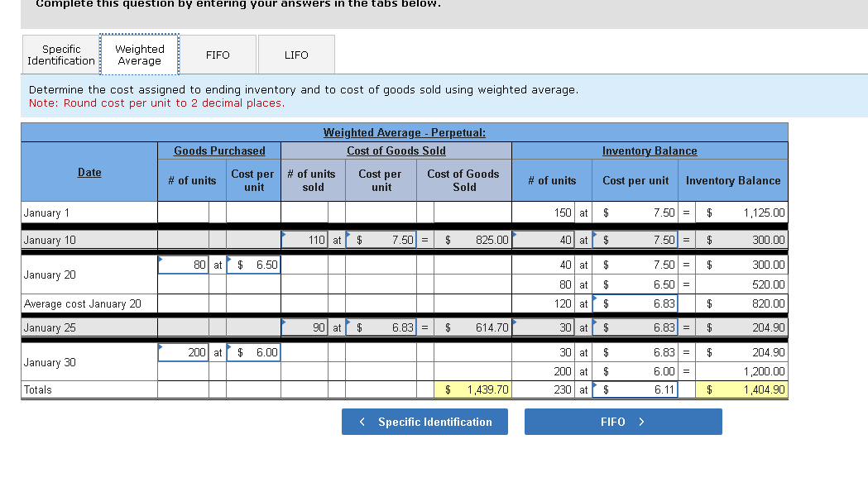Edit January 20 purchased units field showing 80
Screen dimensions: 868x487
pos(183,265)
